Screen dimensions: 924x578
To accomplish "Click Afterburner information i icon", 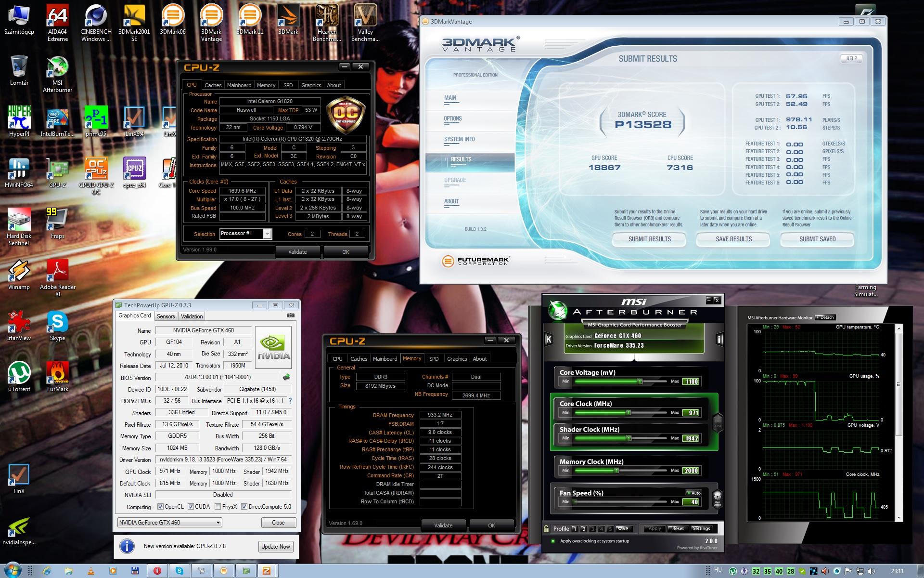I will 719,339.
